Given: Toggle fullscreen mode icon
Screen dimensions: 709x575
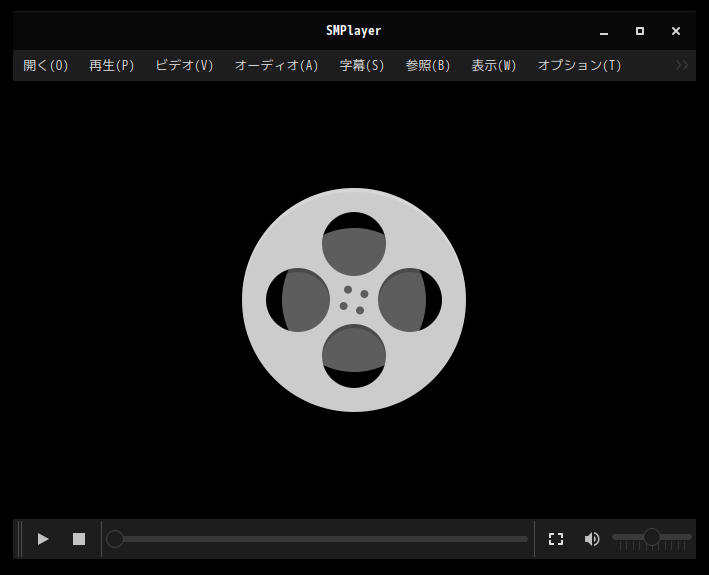Looking at the screenshot, I should pyautogui.click(x=556, y=539).
